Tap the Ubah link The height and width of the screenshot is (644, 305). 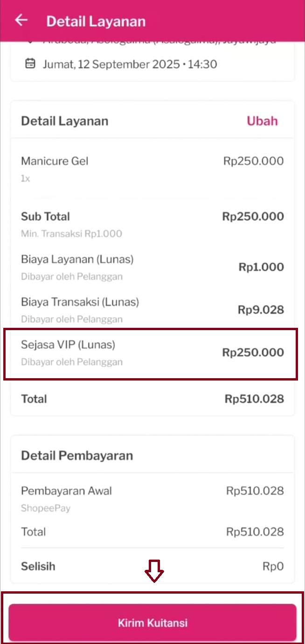262,121
